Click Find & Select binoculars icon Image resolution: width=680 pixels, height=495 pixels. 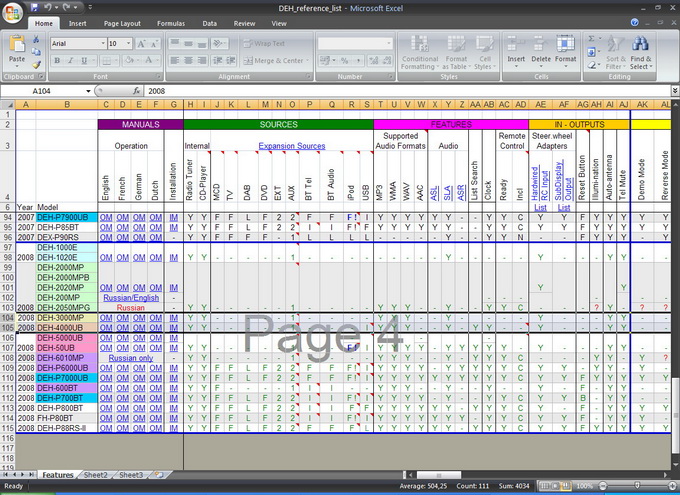coord(639,46)
